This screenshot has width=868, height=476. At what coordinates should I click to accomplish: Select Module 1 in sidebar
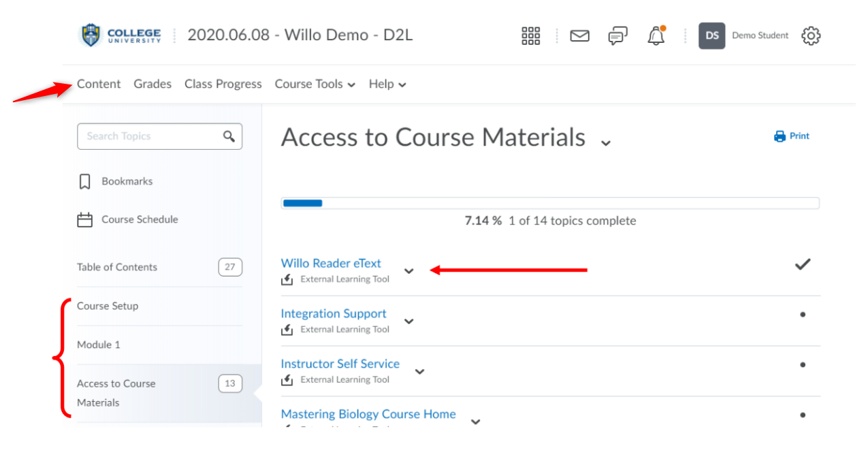pos(99,345)
